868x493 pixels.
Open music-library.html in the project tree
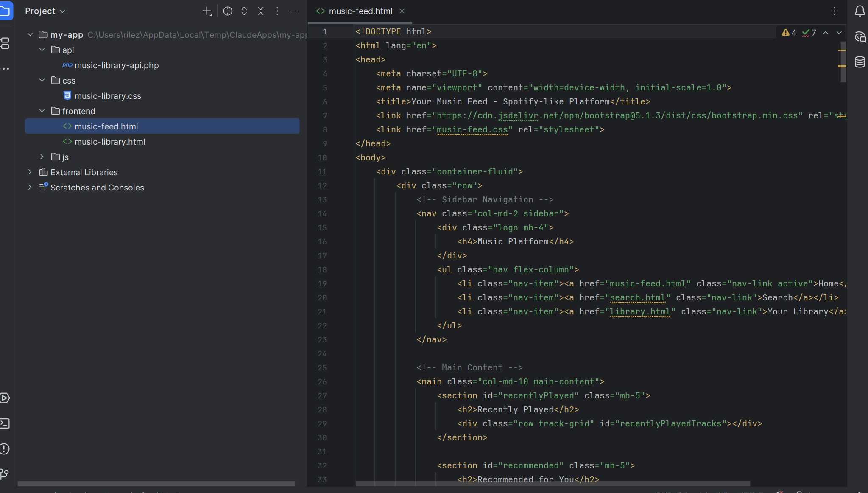[110, 142]
